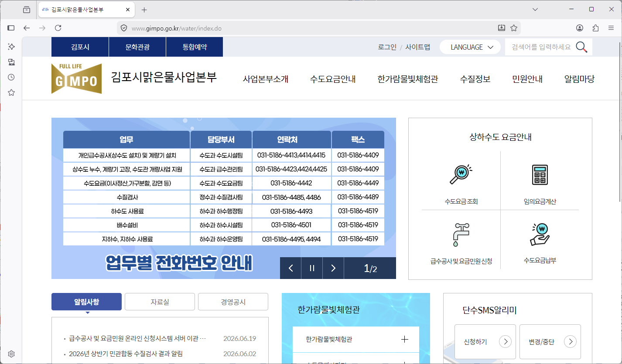Screen dimensions: 622x364
Task: Open the 급수공사 및 요금민원신청 faucet icon
Action: (461, 234)
